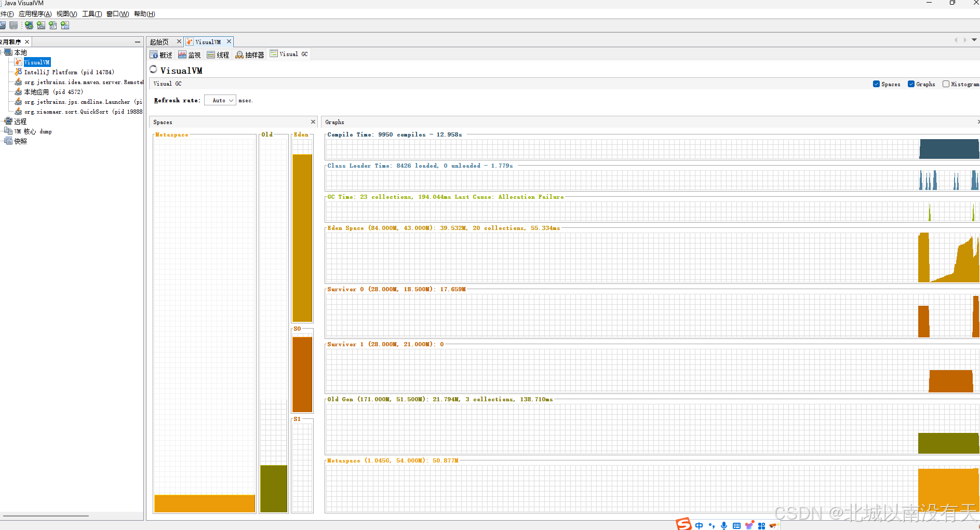Screen dimensions: 980x530
Task: Click the Sogou input method logo
Action: pyautogui.click(x=683, y=524)
